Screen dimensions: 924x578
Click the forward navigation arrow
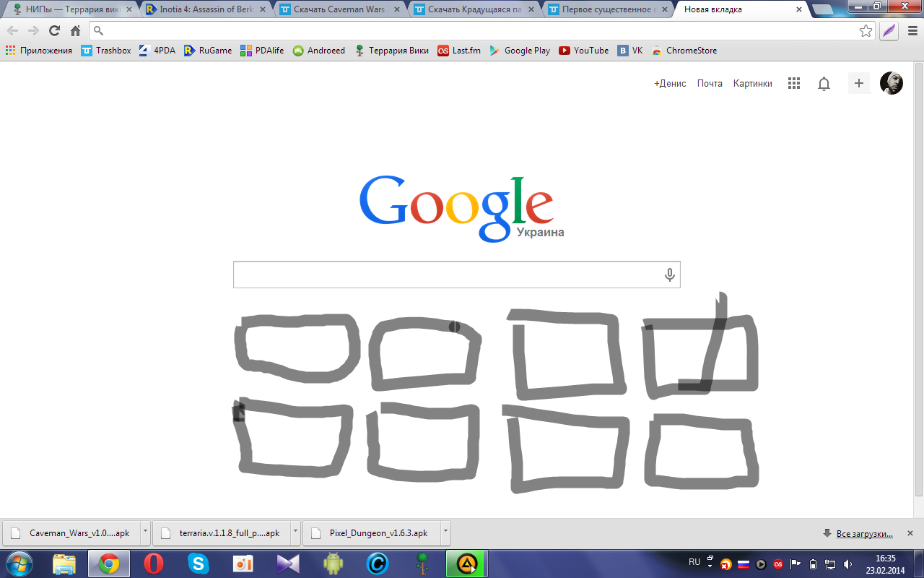(33, 30)
